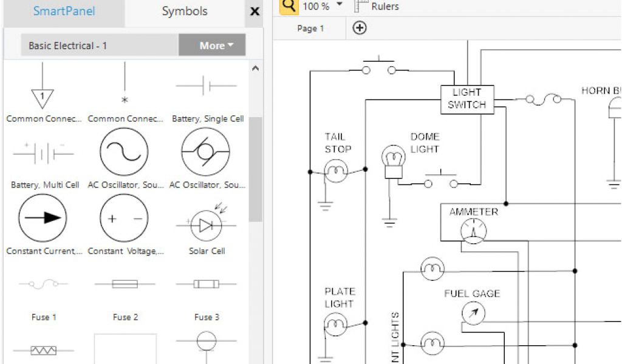Select the Battery, Multi Cell symbol
Image resolution: width=622 pixels, height=364 pixels.
pos(44,154)
